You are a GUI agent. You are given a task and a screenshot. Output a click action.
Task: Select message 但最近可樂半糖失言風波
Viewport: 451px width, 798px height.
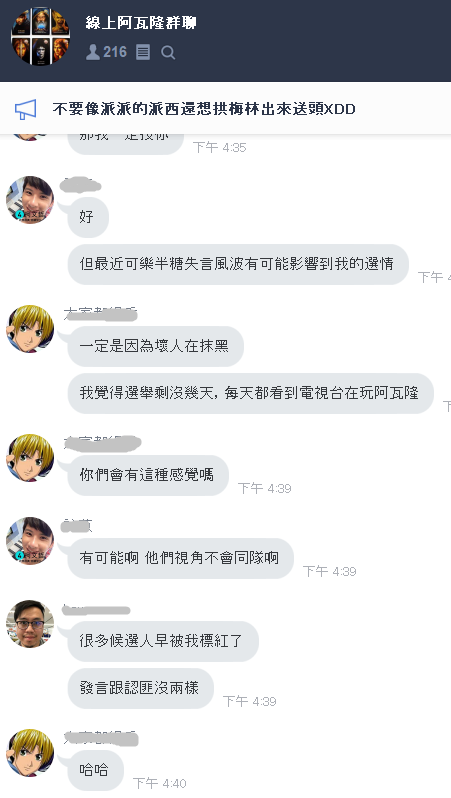click(238, 264)
